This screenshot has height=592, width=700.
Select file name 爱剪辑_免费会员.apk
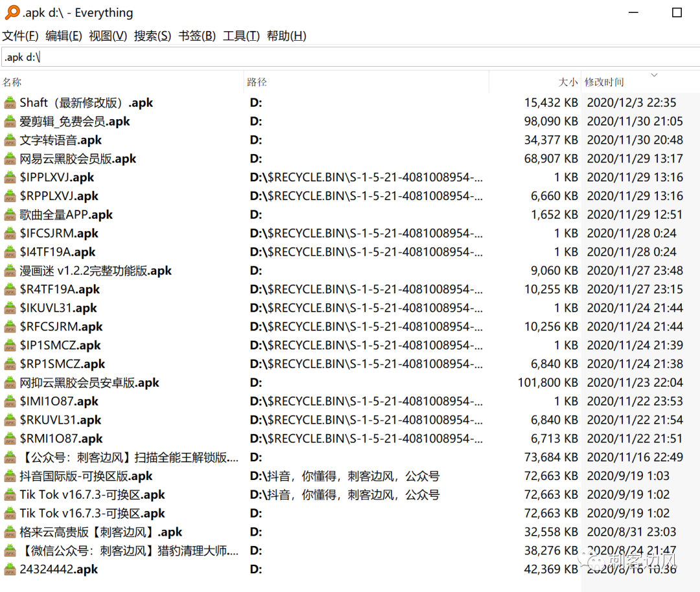tap(75, 122)
